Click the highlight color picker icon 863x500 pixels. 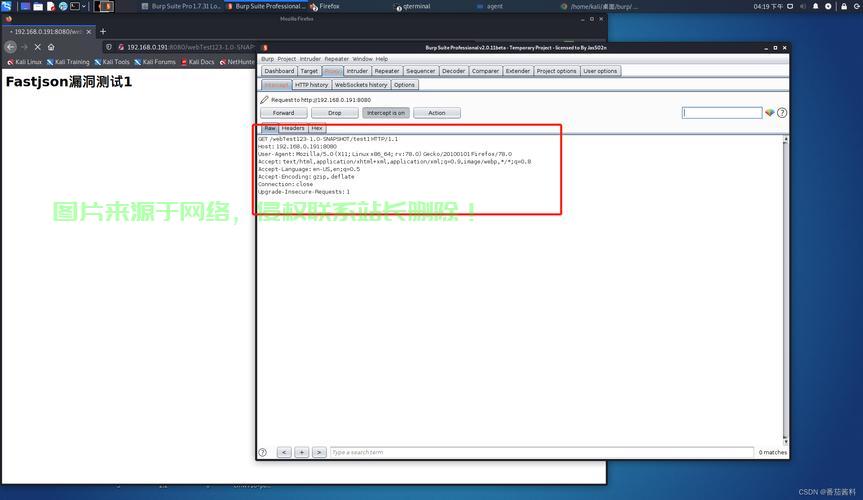pos(769,113)
